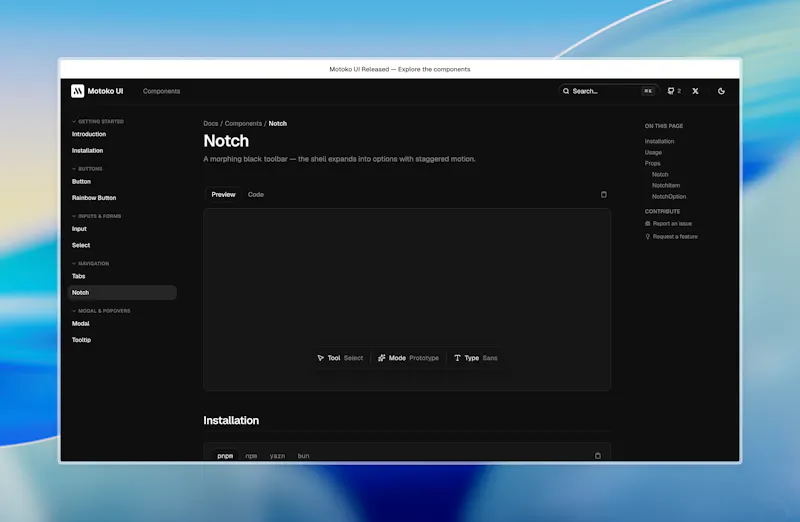Screen dimensions: 800x522
Task: Jump to NotchOption props sub-link
Action: coord(669,196)
